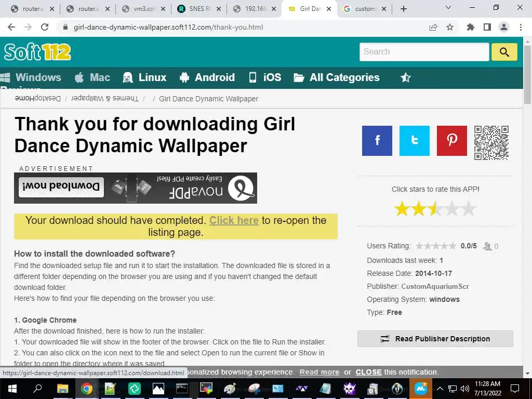
Task: Open the command prompt taskbar icon
Action: click(182, 388)
